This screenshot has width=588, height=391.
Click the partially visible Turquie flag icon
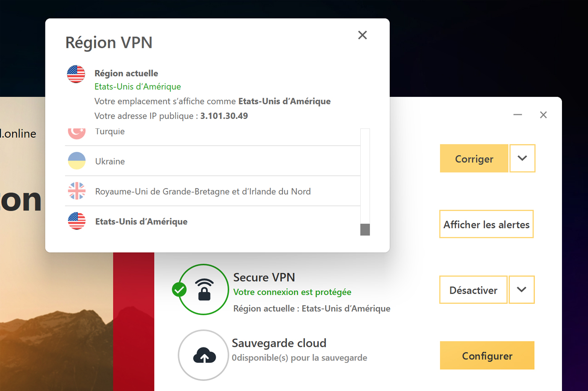(x=77, y=134)
